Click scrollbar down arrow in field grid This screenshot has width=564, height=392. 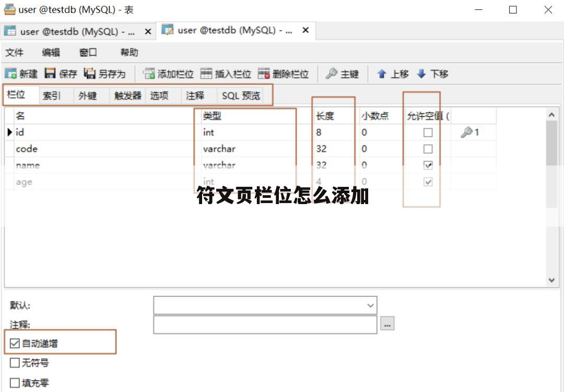(x=552, y=280)
